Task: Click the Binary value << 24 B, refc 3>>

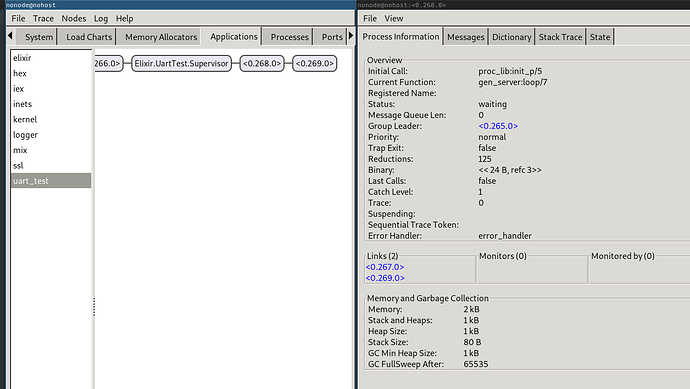Action: (x=510, y=170)
